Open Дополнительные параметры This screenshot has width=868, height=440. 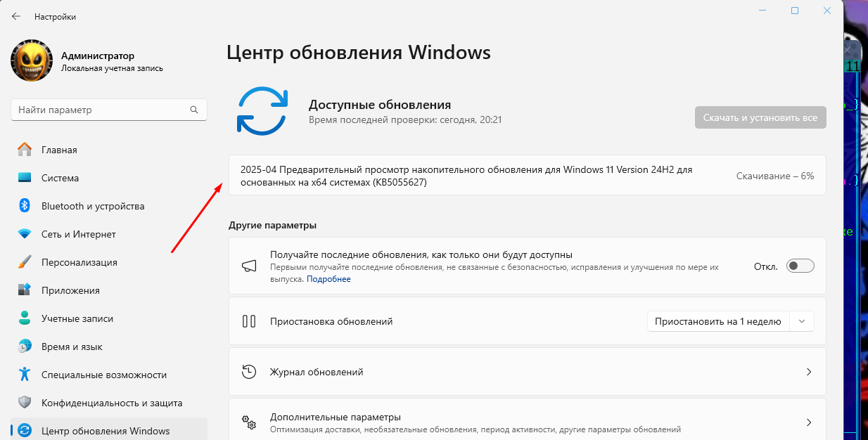(x=528, y=420)
